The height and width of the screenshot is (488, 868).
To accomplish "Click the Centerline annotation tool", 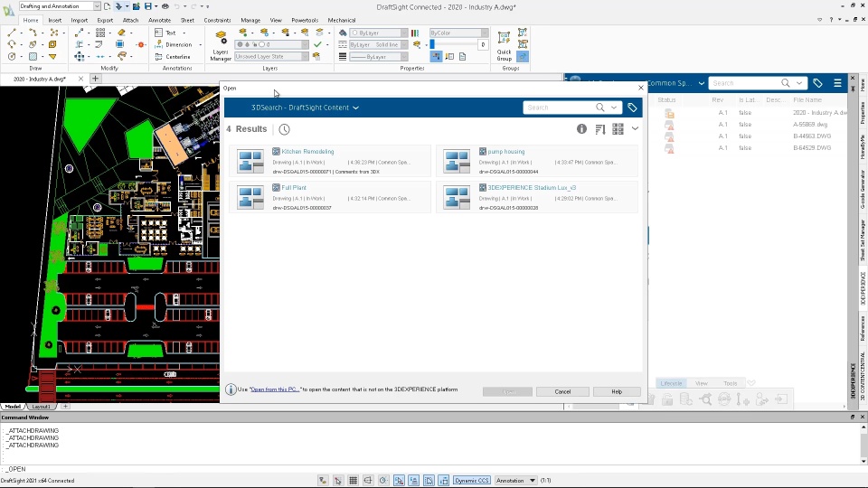I will pyautogui.click(x=172, y=56).
